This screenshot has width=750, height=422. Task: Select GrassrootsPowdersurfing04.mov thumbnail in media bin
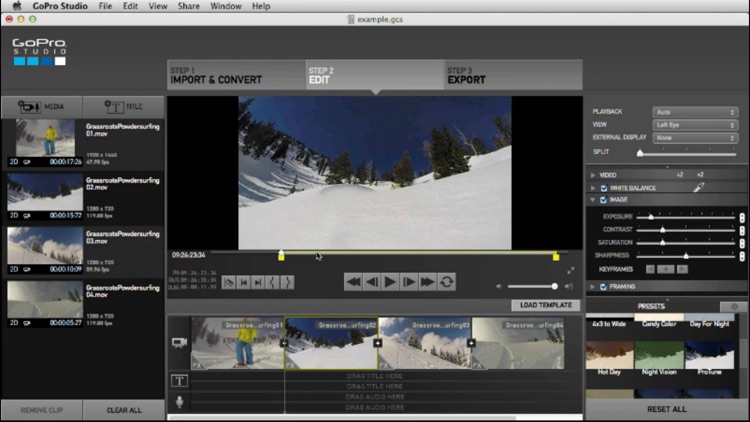pyautogui.click(x=45, y=299)
